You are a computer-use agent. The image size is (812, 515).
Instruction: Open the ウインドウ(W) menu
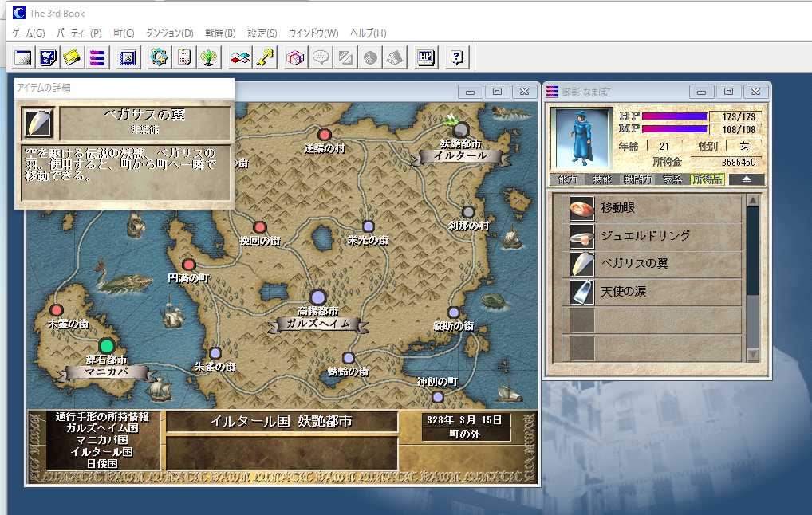[313, 33]
